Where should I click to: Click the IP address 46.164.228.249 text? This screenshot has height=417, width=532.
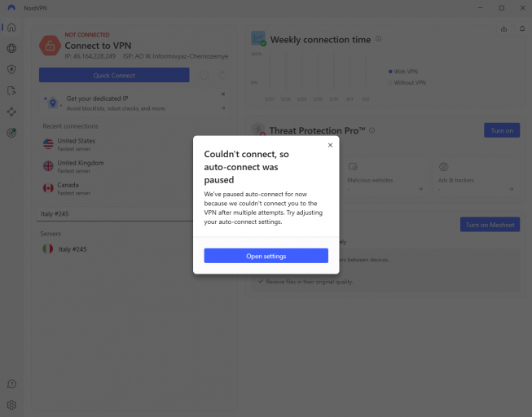(90, 56)
